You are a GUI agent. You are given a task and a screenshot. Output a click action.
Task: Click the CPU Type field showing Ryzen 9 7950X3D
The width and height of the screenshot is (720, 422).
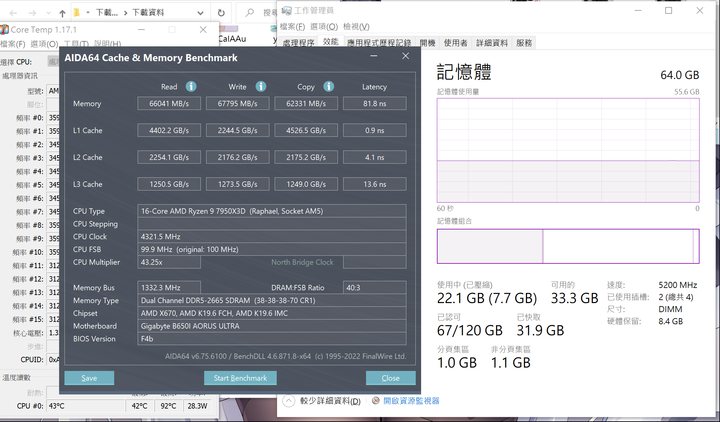click(272, 211)
